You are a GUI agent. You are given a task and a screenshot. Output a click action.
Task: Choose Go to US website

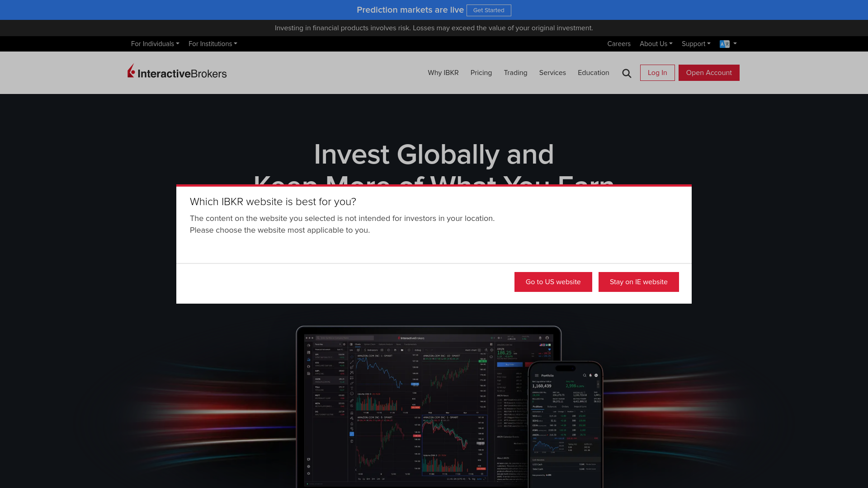click(x=553, y=282)
